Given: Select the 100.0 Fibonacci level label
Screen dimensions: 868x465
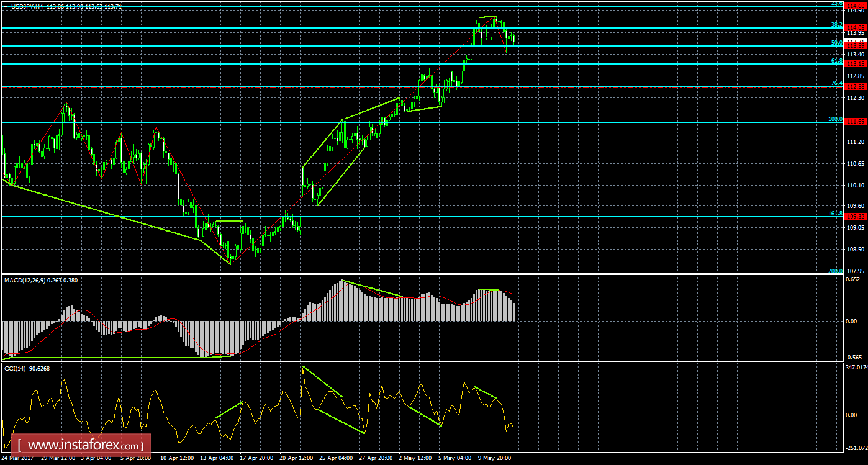Looking at the screenshot, I should tap(835, 119).
